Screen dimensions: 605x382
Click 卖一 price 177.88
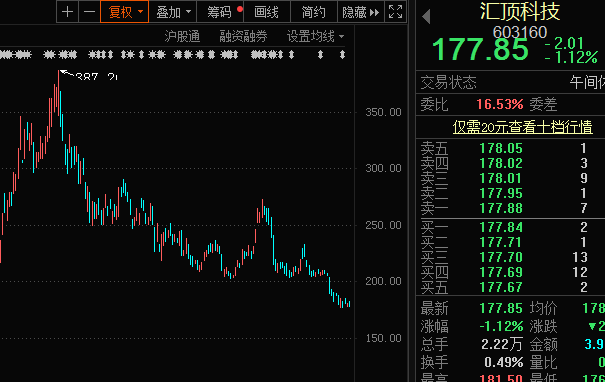pyautogui.click(x=501, y=208)
